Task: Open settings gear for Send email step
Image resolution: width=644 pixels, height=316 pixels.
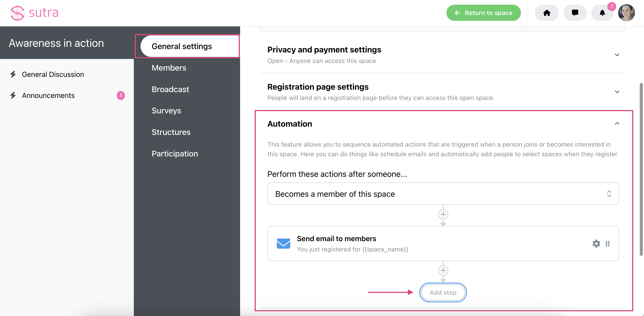Action: point(596,243)
